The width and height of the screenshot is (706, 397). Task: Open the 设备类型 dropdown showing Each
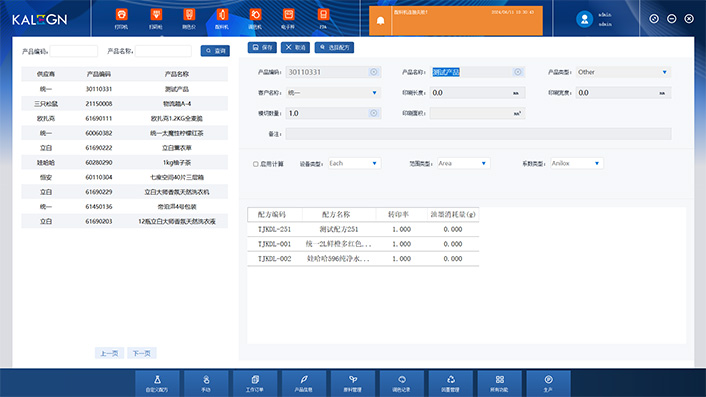tap(354, 163)
